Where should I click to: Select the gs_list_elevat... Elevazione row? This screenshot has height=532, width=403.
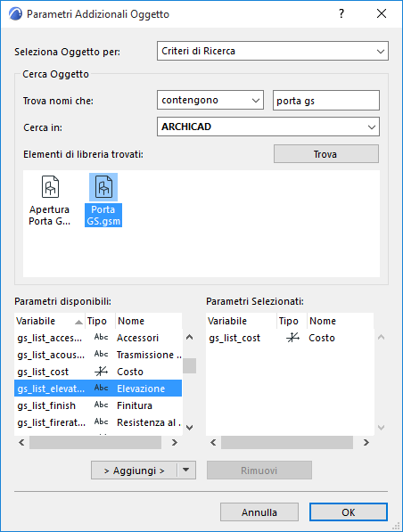pyautogui.click(x=98, y=389)
